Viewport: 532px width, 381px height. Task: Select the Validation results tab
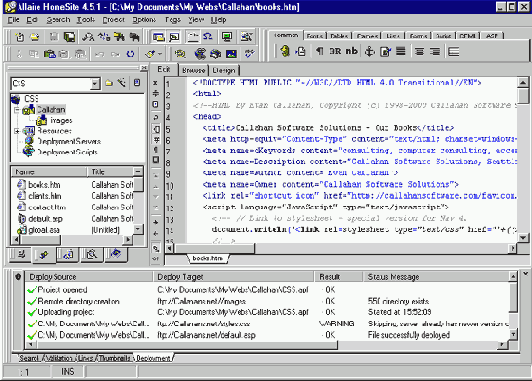(x=58, y=358)
